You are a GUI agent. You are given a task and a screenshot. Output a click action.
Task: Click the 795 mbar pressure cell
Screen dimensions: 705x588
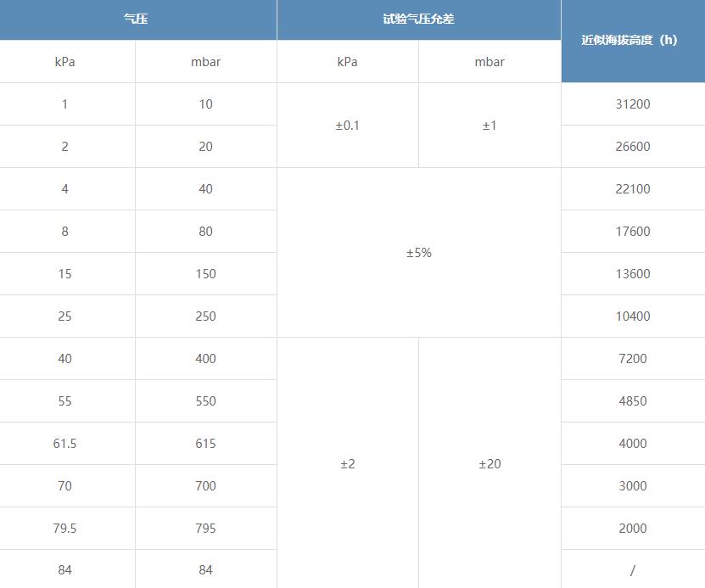205,529
